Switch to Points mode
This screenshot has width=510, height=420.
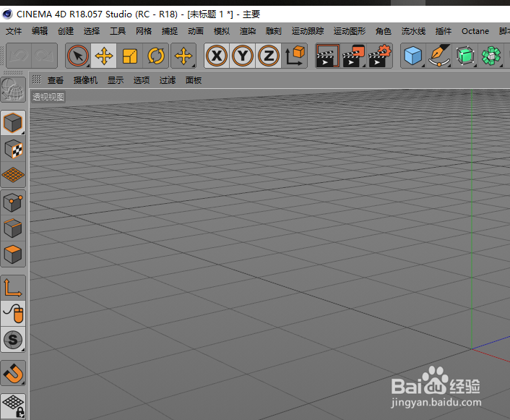(x=13, y=202)
